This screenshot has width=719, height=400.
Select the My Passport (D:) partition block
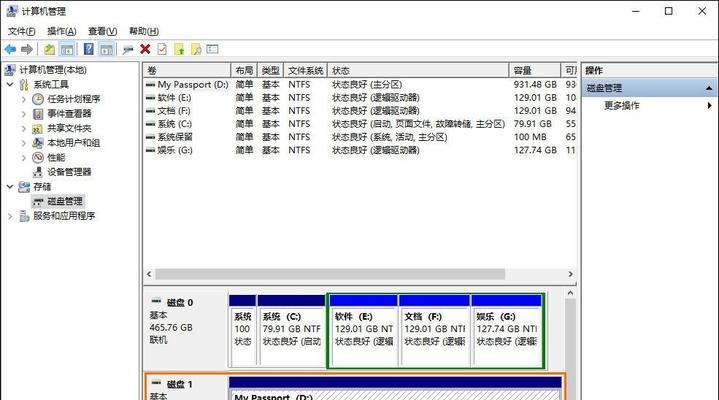click(x=395, y=389)
